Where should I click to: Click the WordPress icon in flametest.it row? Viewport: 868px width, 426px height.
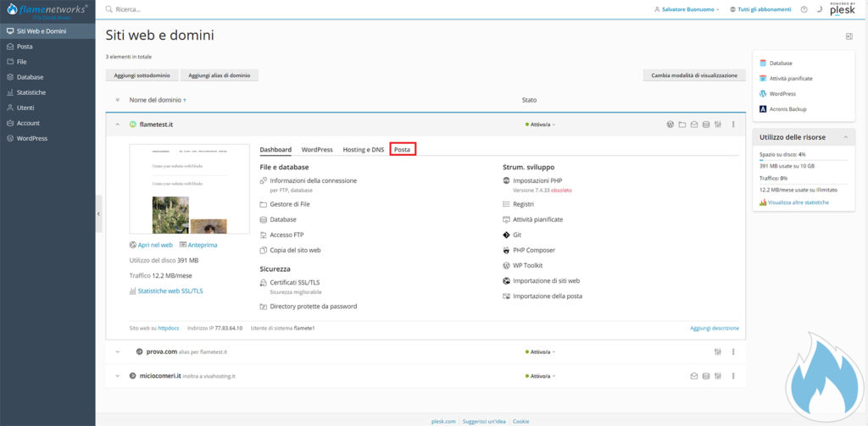click(x=670, y=124)
